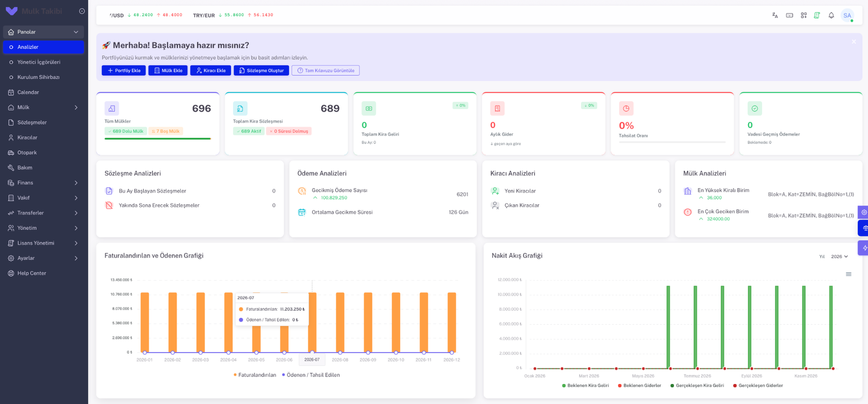Screen dimensions: 868x404
Task: Open the lightning bolt side tab
Action: click(863, 248)
